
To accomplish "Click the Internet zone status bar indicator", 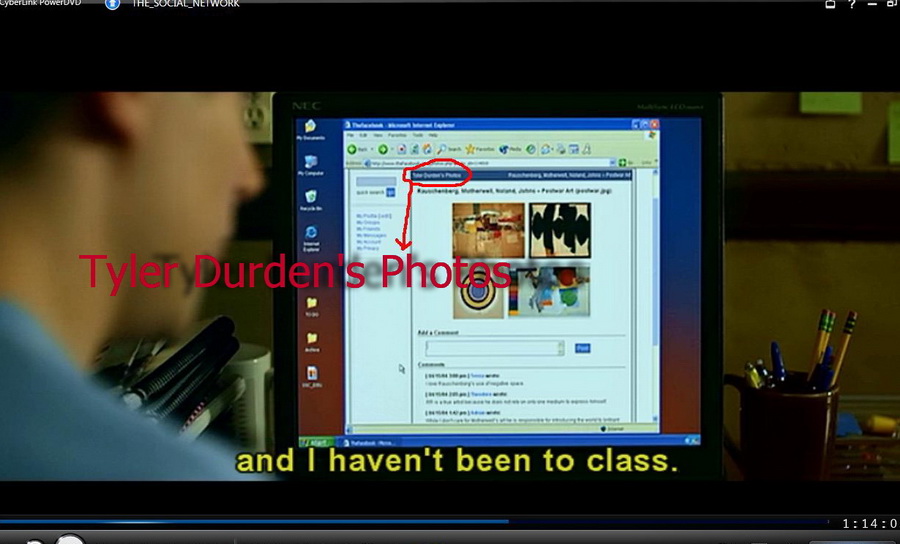I will pyautogui.click(x=612, y=429).
